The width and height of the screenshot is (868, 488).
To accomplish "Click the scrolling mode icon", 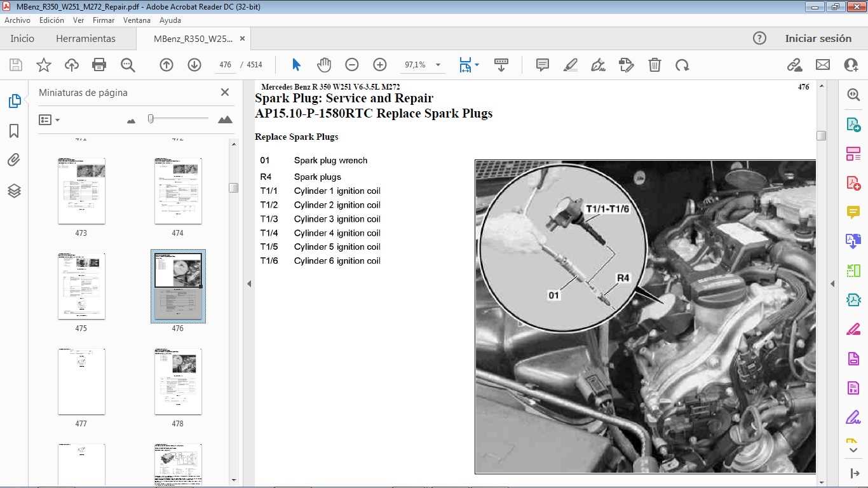I will pyautogui.click(x=501, y=65).
